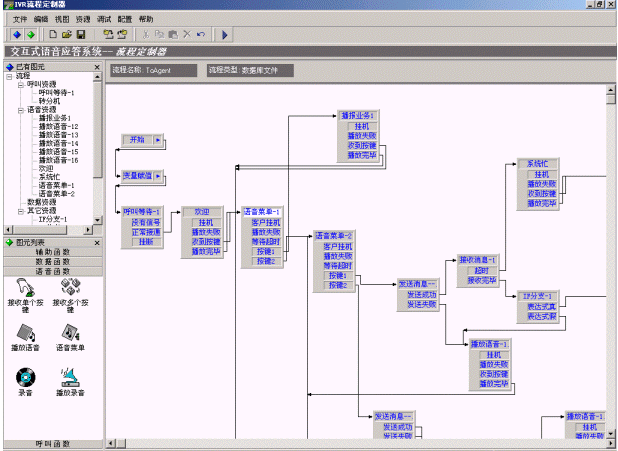The height and width of the screenshot is (451, 618).
Task: Close the 已有图元 panel
Action: (97, 68)
